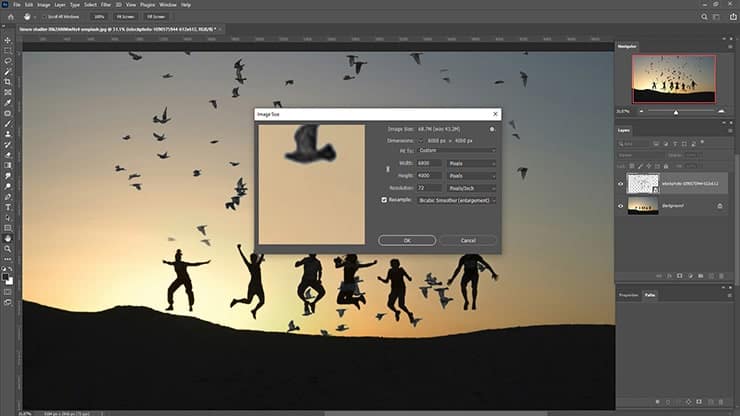Image resolution: width=740 pixels, height=416 pixels.
Task: Delete layer using trash icon in Layers panel
Action: [x=721, y=276]
